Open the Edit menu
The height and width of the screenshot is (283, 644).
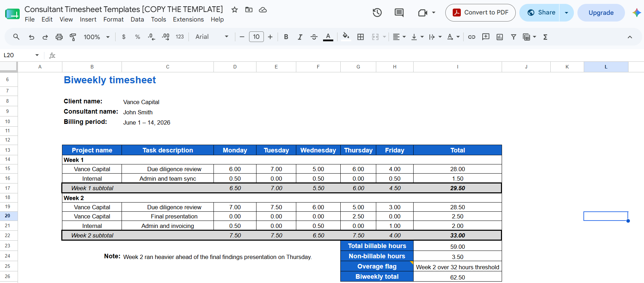pos(47,19)
